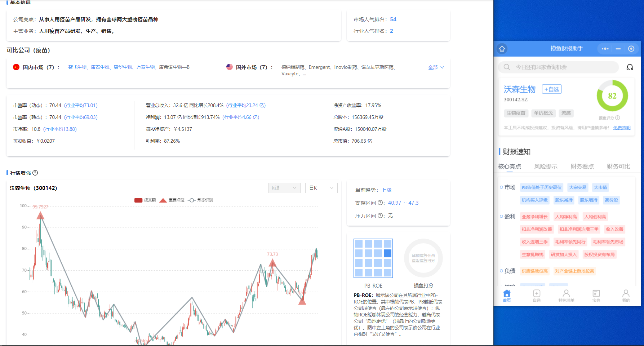Open 免责声明 link

[x=622, y=128]
